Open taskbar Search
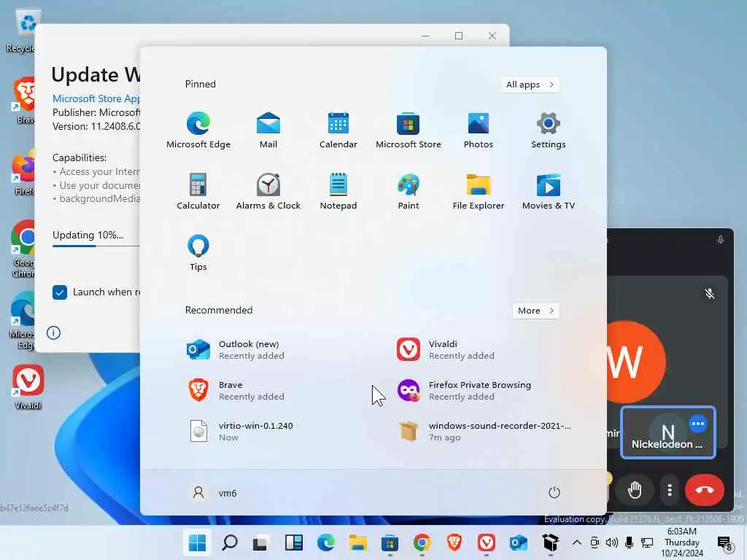Screen dimensions: 747x560 [x=230, y=542]
